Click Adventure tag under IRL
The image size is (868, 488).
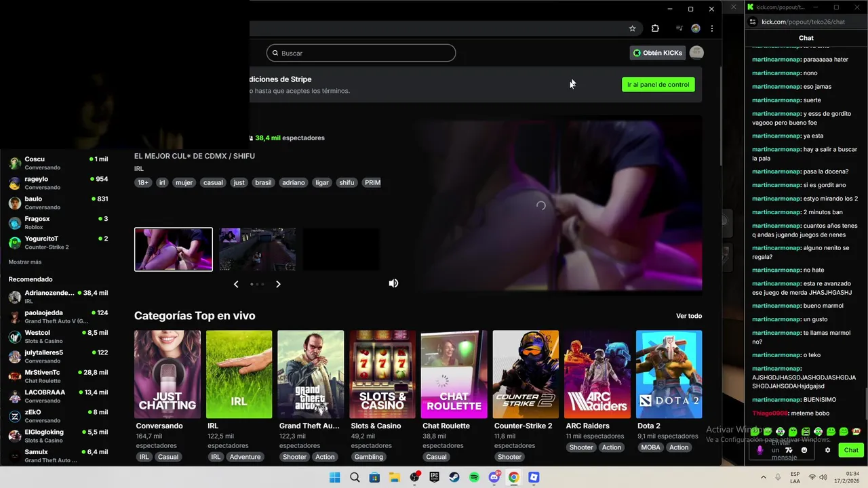[245, 457]
